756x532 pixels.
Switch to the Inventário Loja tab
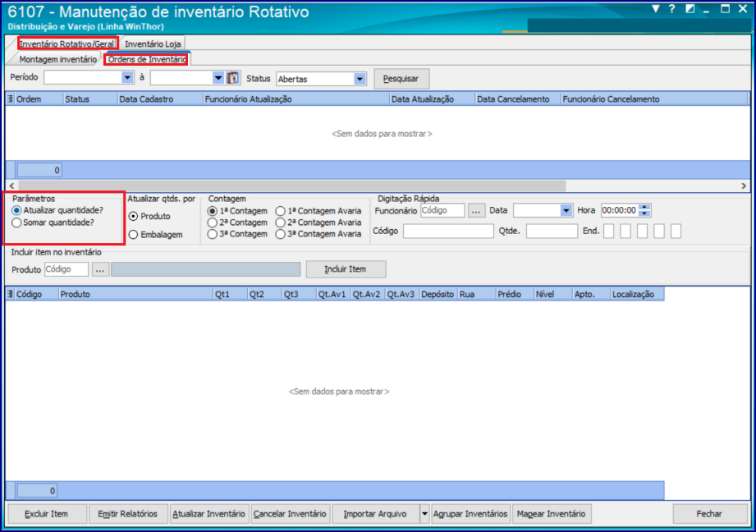153,44
